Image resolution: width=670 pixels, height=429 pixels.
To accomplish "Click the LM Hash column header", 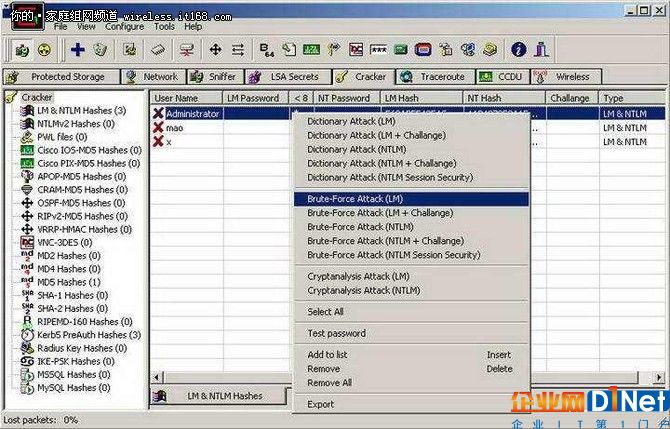I will click(x=421, y=98).
